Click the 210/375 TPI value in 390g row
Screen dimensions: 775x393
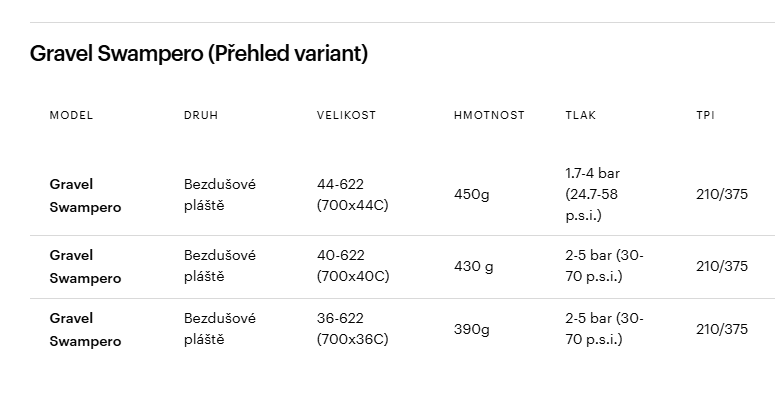(x=722, y=329)
